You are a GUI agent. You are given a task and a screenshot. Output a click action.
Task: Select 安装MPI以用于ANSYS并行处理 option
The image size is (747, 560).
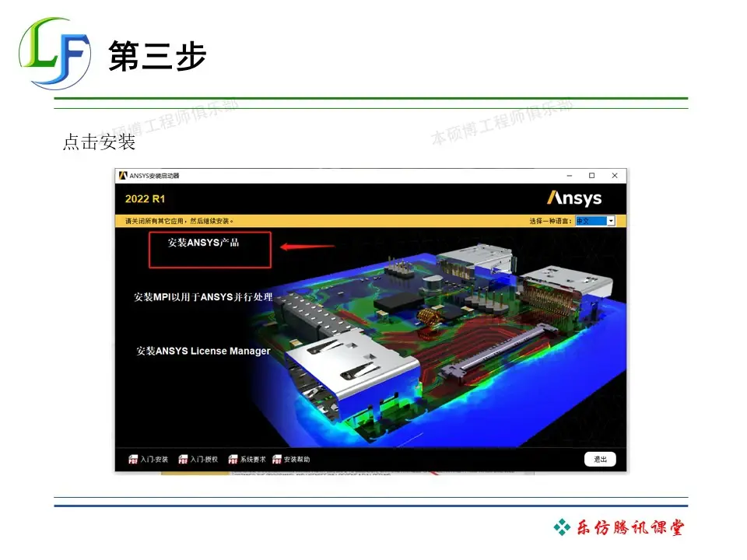[203, 297]
